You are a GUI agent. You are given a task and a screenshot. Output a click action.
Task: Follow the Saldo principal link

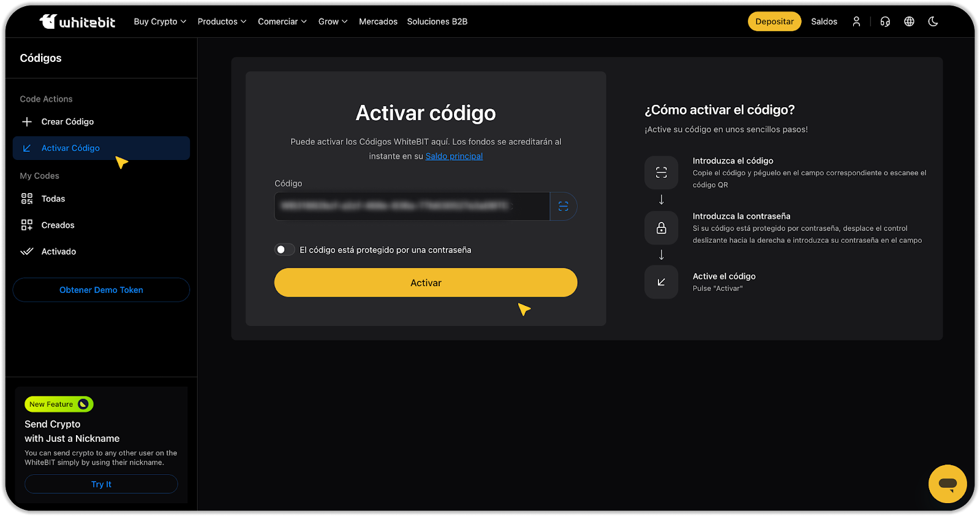click(x=454, y=156)
